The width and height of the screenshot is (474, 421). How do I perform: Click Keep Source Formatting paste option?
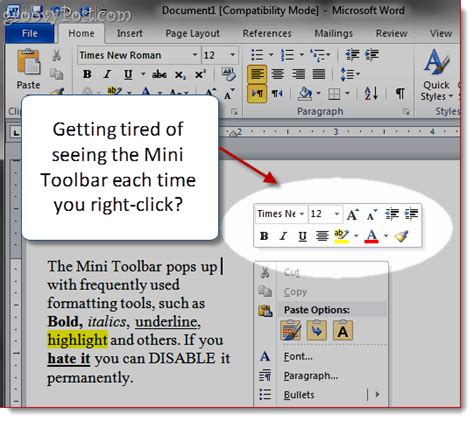pos(290,330)
